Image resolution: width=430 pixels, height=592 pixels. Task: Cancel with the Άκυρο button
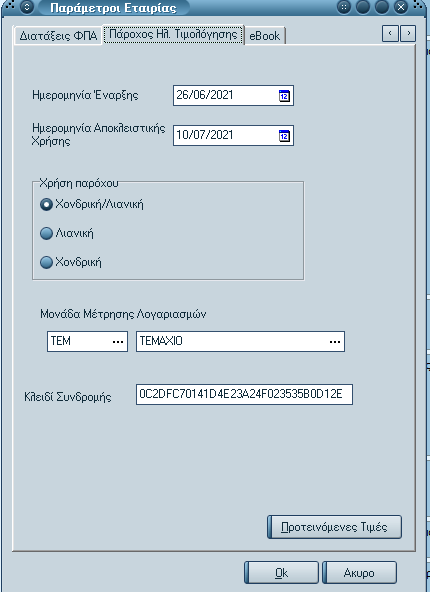tap(359, 573)
